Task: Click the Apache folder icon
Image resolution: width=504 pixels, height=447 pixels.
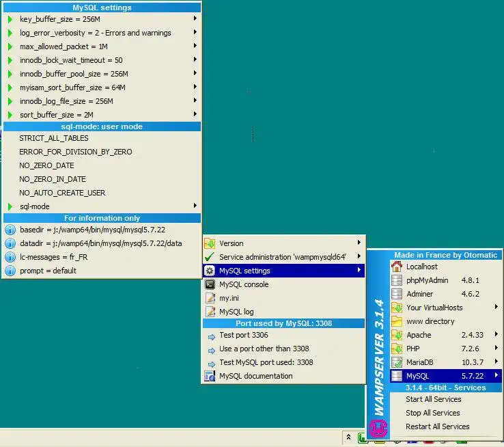Action: tap(397, 335)
